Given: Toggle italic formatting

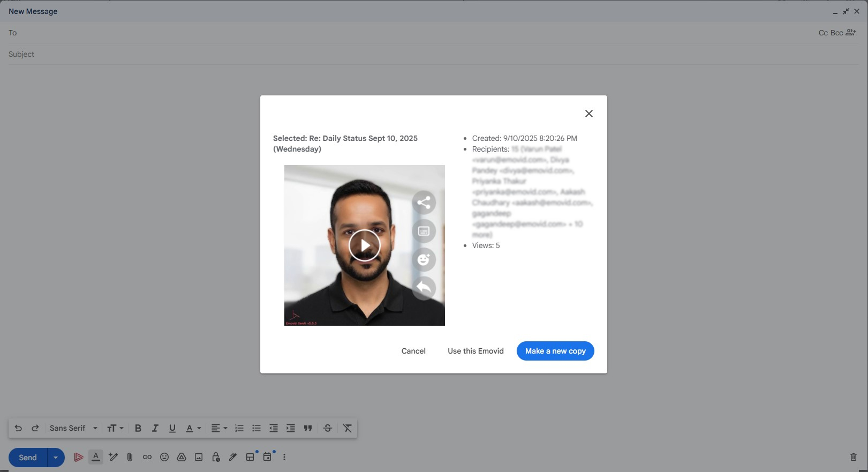Looking at the screenshot, I should [155, 428].
